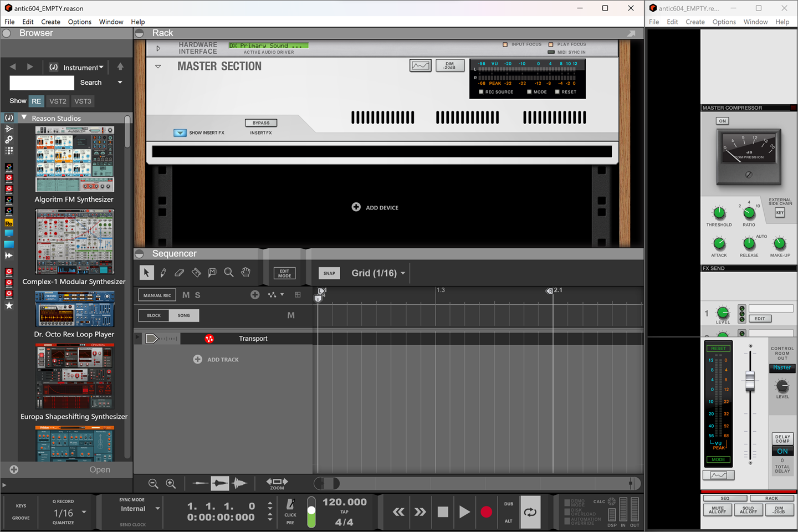Toggle the Loop button in transport
Image resolution: width=798 pixels, height=532 pixels.
pos(530,512)
